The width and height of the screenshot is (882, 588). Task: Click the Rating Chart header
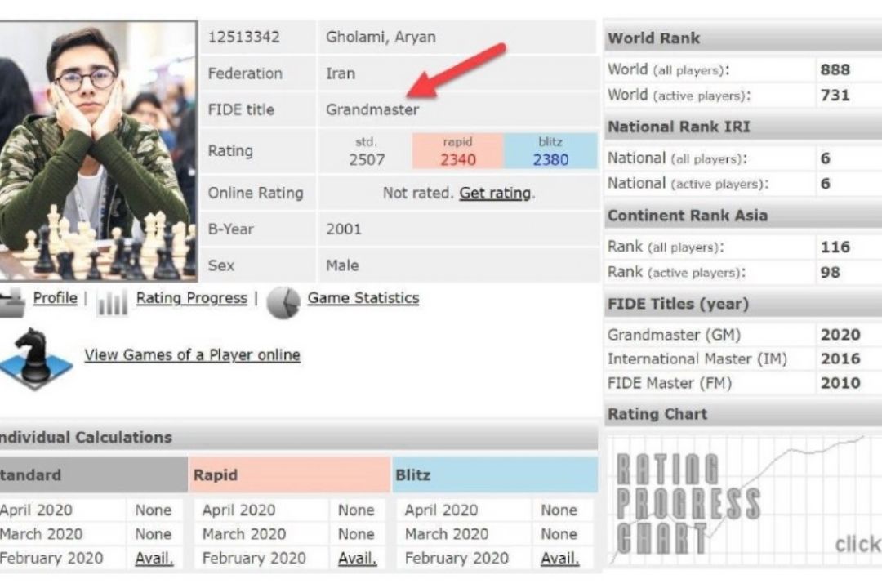coord(743,414)
